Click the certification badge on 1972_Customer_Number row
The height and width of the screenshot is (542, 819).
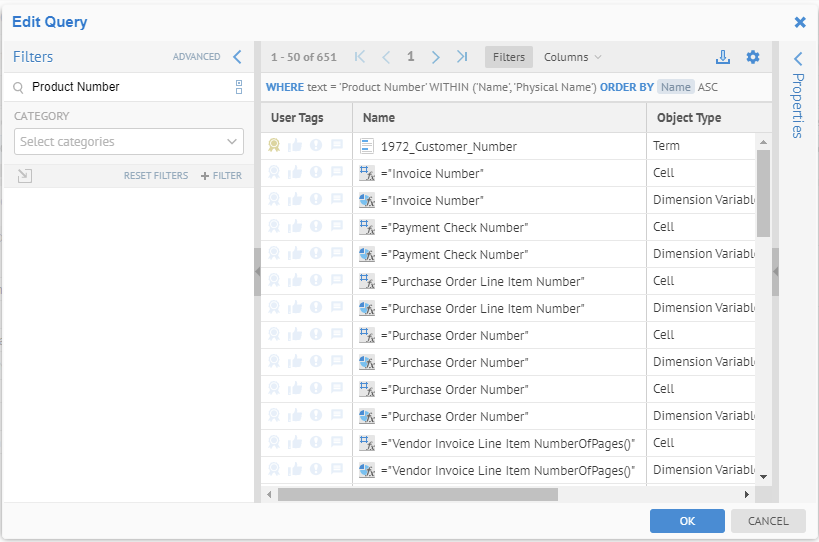[x=275, y=146]
